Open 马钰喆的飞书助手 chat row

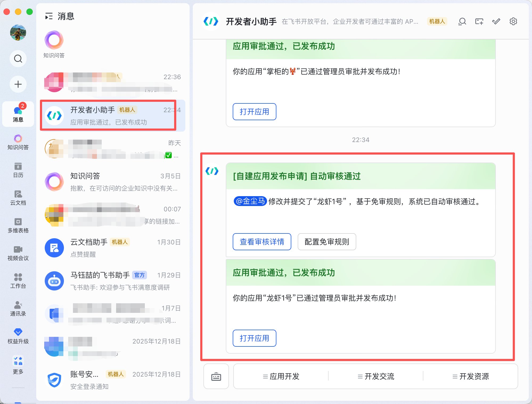113,281
